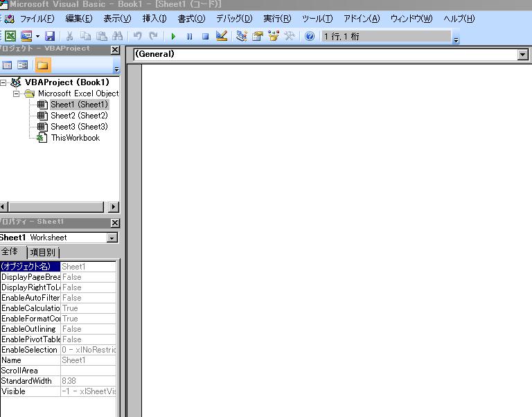The image size is (532, 417).
Task: Open the 実行(R) menu
Action: [x=277, y=19]
